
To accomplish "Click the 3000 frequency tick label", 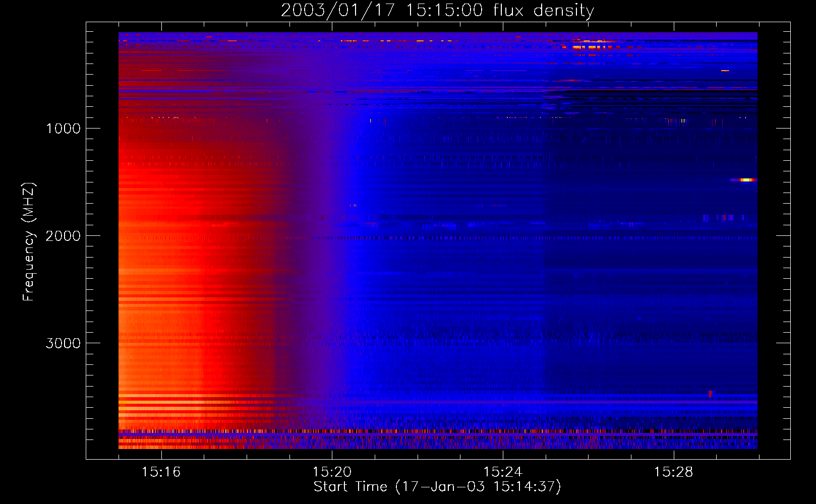I will pyautogui.click(x=63, y=343).
